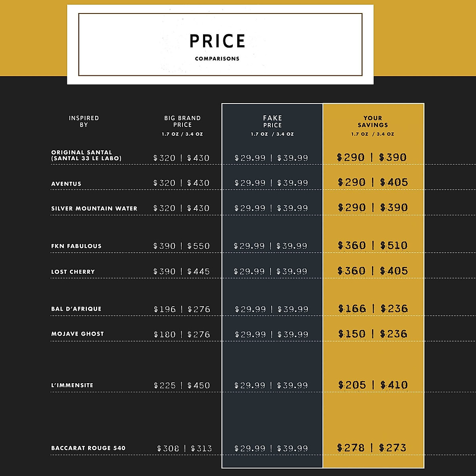476x476 pixels.
Task: Select the Bal d'Afrique row label
Action: click(76, 309)
